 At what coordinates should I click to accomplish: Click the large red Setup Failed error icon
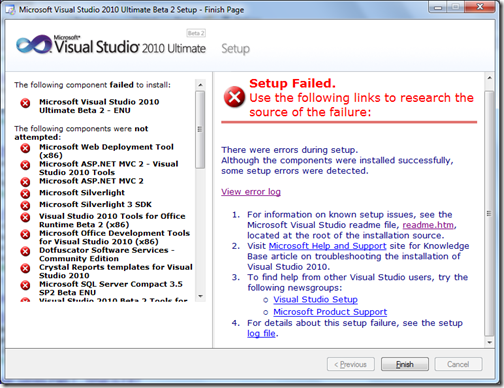(234, 97)
